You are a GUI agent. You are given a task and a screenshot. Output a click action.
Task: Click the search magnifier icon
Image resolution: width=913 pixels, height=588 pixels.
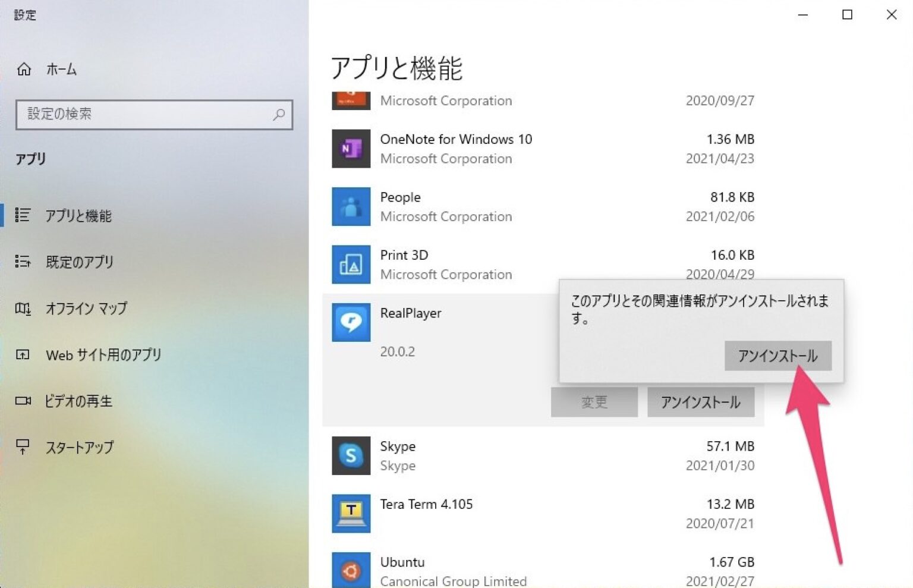tap(278, 115)
